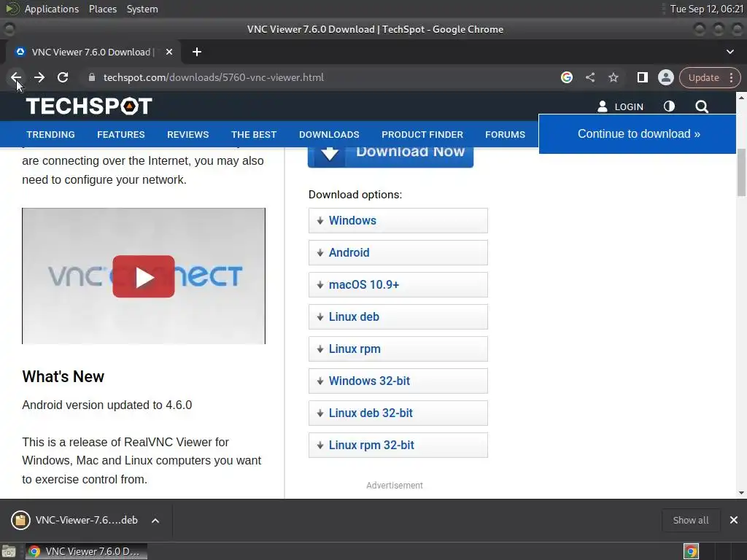Open the TechSpot search magnifier
The height and width of the screenshot is (560, 747).
click(701, 106)
